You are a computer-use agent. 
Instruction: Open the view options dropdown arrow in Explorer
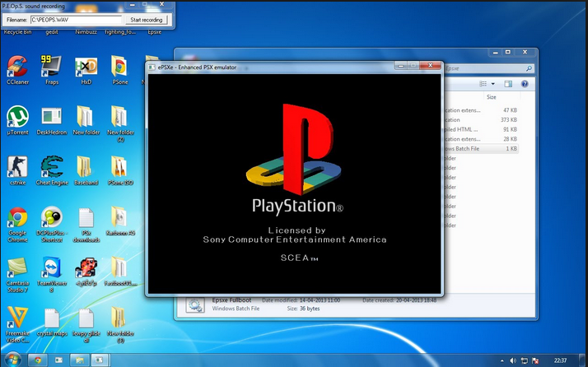(x=492, y=84)
